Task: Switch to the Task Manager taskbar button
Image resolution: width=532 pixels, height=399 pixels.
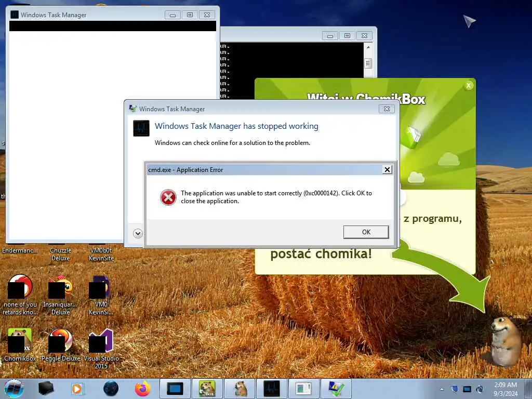Action: (271, 389)
